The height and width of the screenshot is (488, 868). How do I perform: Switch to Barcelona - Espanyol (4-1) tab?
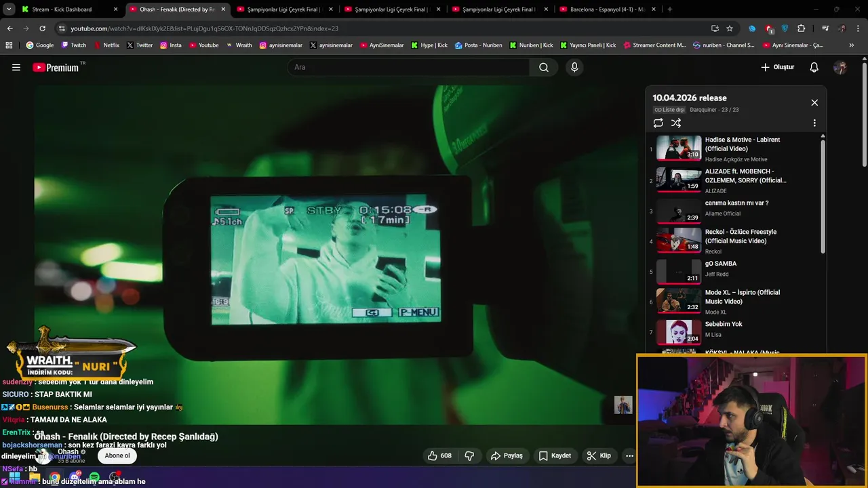coord(607,9)
